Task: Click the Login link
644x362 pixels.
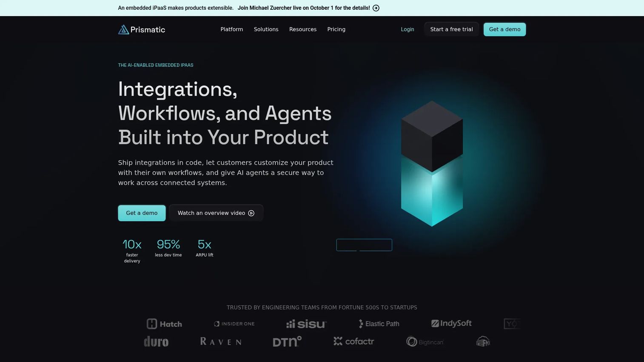Action: coord(407,29)
